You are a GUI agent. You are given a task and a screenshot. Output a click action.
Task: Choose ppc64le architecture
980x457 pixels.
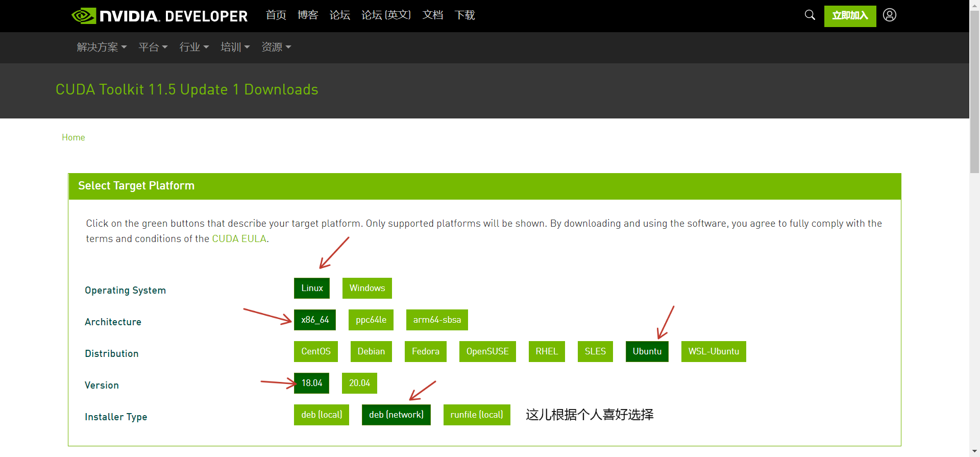(x=371, y=320)
